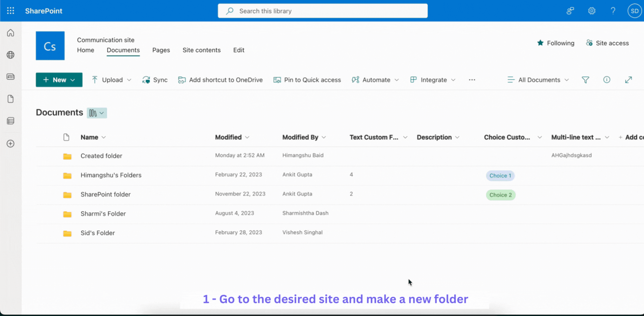Image resolution: width=644 pixels, height=316 pixels.
Task: Click the file type column header icon
Action: coord(66,137)
